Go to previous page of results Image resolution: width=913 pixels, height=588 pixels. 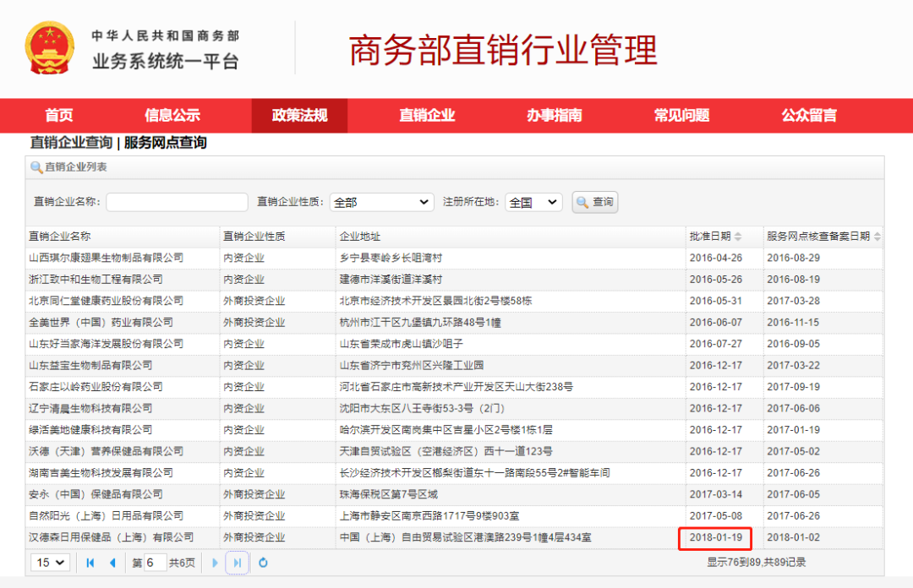[x=113, y=563]
